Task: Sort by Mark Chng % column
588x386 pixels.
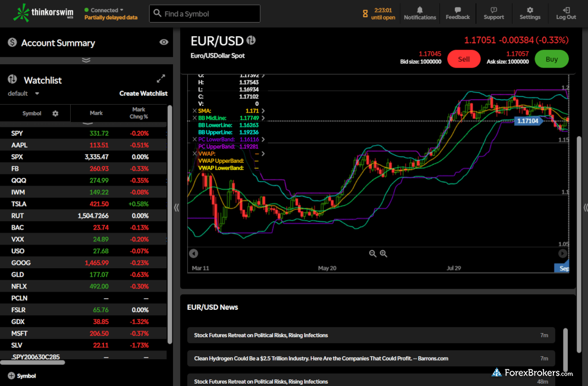Action: tap(139, 113)
